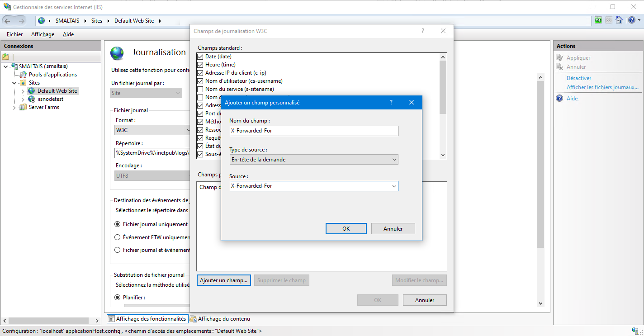Click the large Journalisation globe icon
Viewport: 644px width, 336px height.
[x=117, y=53]
